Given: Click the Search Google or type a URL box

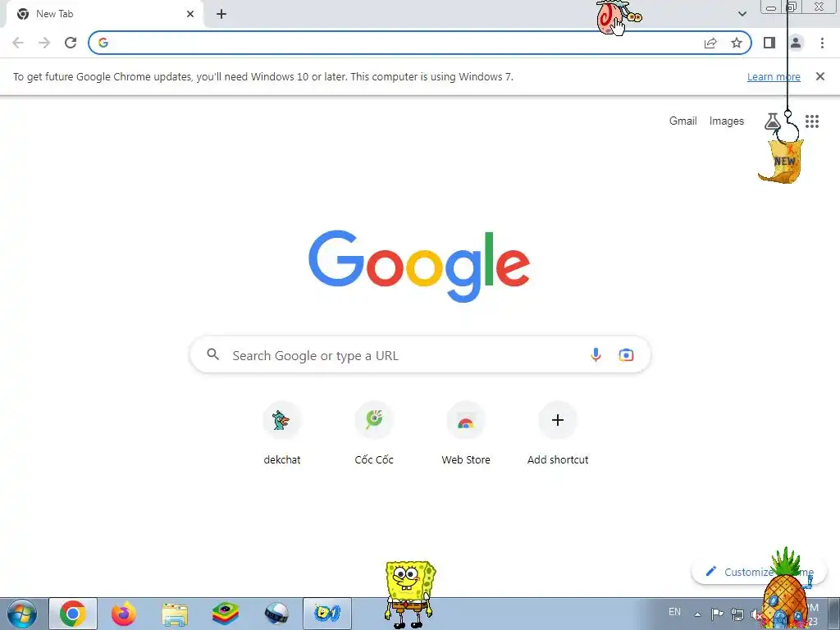Looking at the screenshot, I should tap(421, 354).
